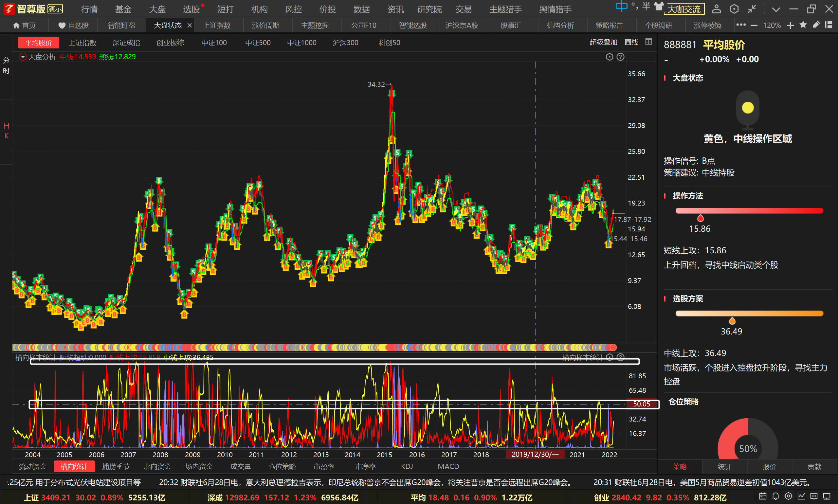Click the 画线 drawing button

631,42
